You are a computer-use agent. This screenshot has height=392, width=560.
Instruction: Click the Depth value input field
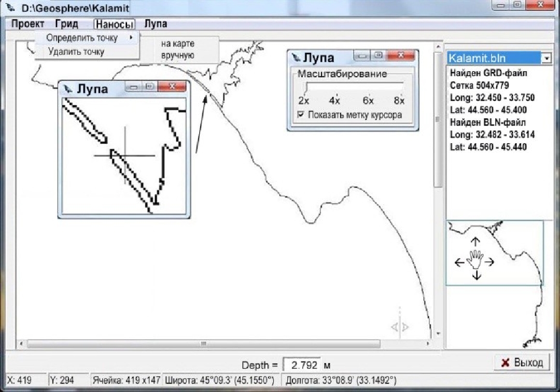pos(302,365)
